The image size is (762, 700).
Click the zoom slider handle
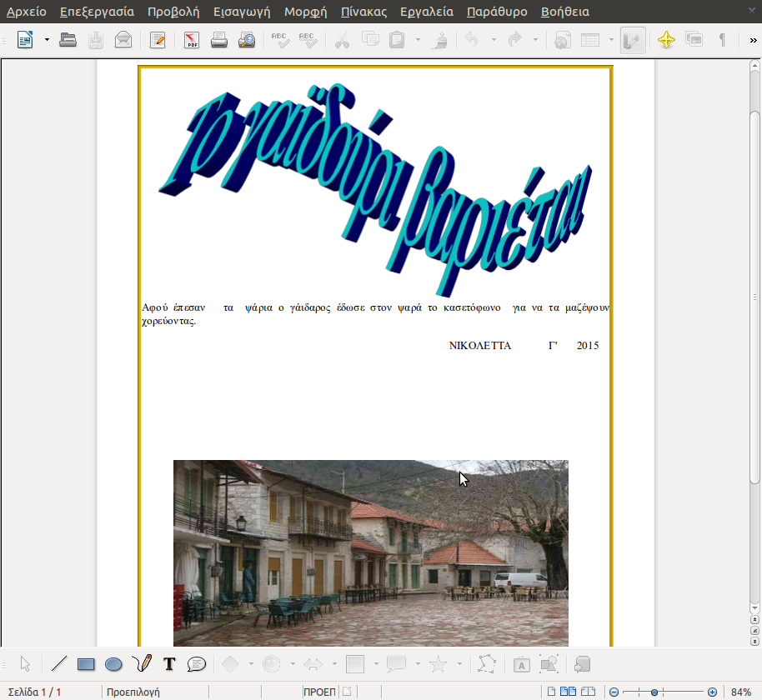[654, 692]
